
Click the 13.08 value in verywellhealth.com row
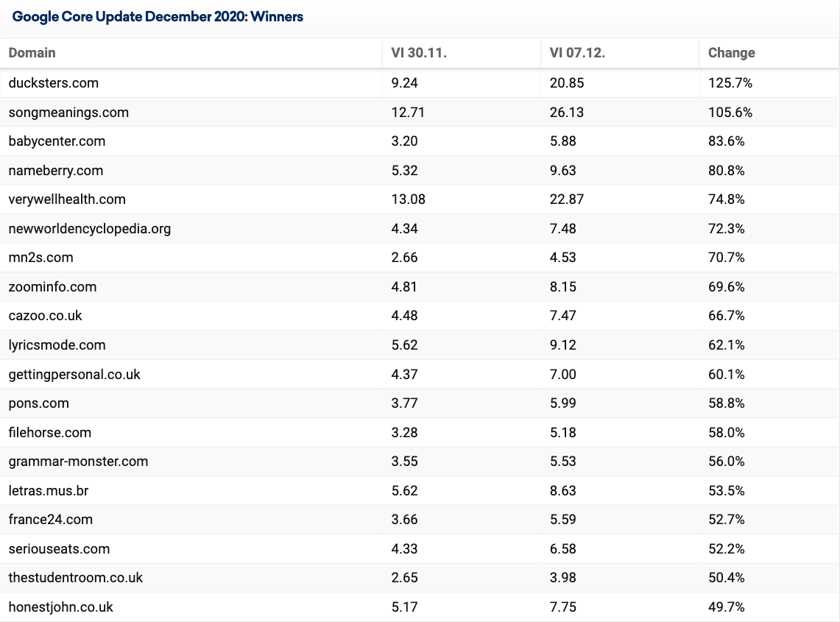click(408, 199)
